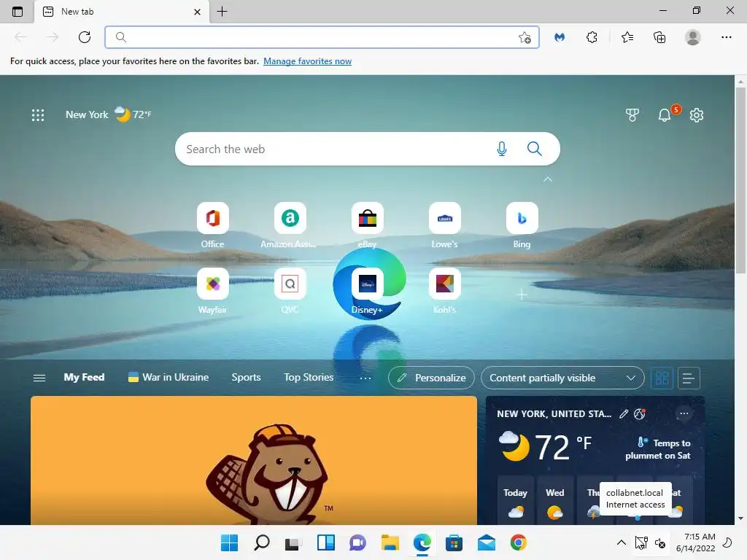747x560 pixels.
Task: Open Settings and more ellipsis menu
Action: click(x=726, y=37)
